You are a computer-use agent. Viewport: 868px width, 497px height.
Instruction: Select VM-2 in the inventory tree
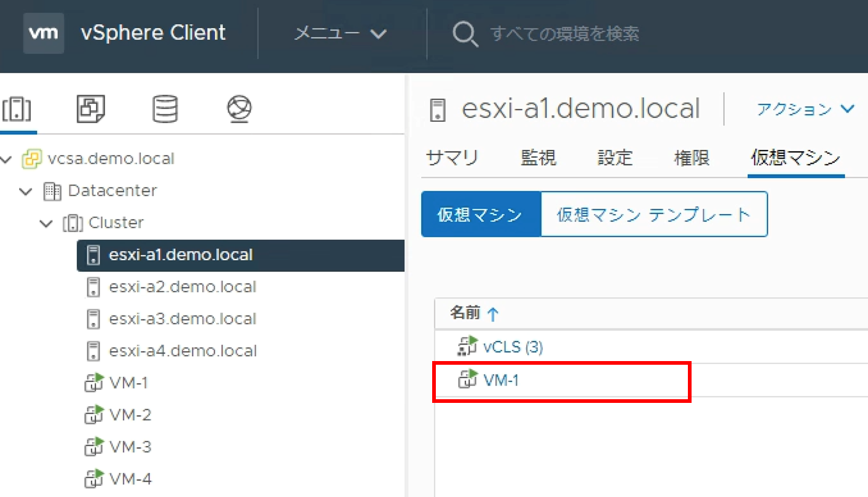click(x=130, y=415)
